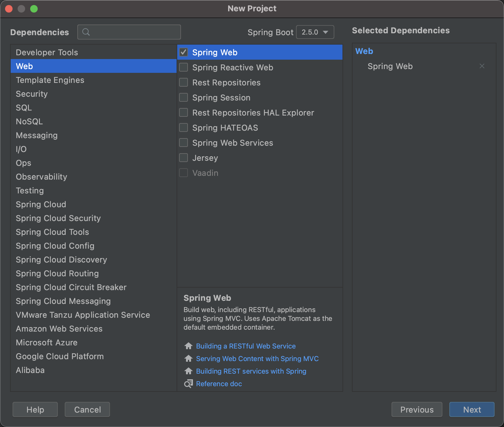Enable Spring Session support
Image resolution: width=504 pixels, height=427 pixels.
[x=184, y=97]
